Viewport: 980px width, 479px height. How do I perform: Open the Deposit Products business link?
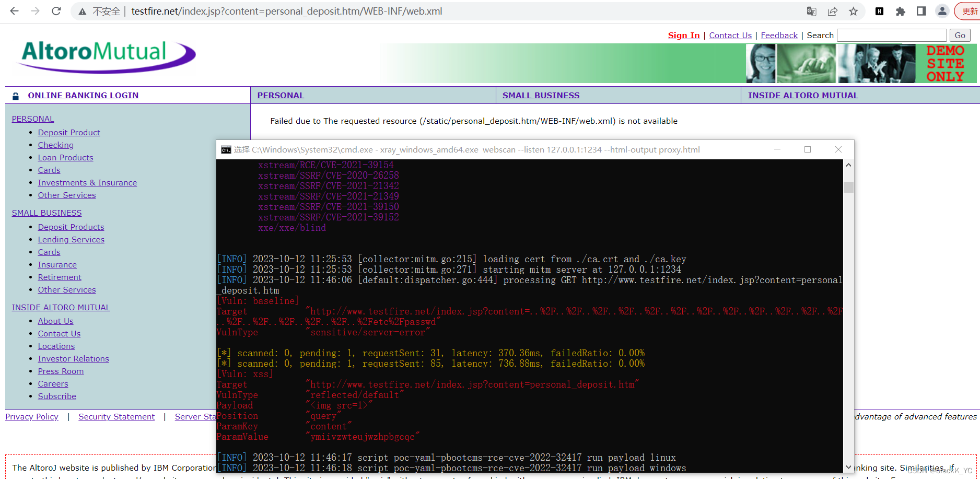point(71,227)
